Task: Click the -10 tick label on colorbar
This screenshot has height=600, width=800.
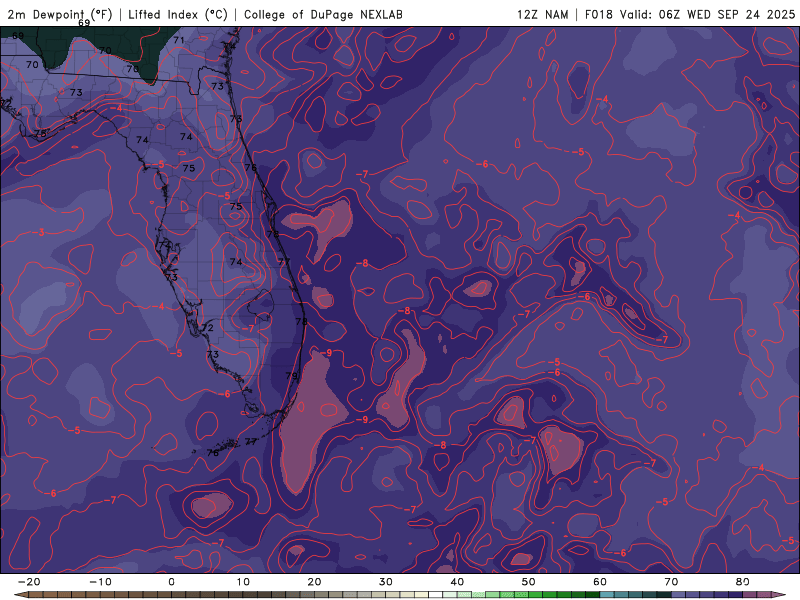Action: coord(100,582)
